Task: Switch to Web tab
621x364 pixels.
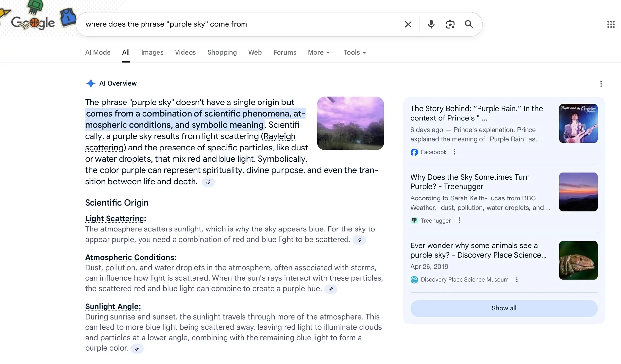Action: coord(255,52)
